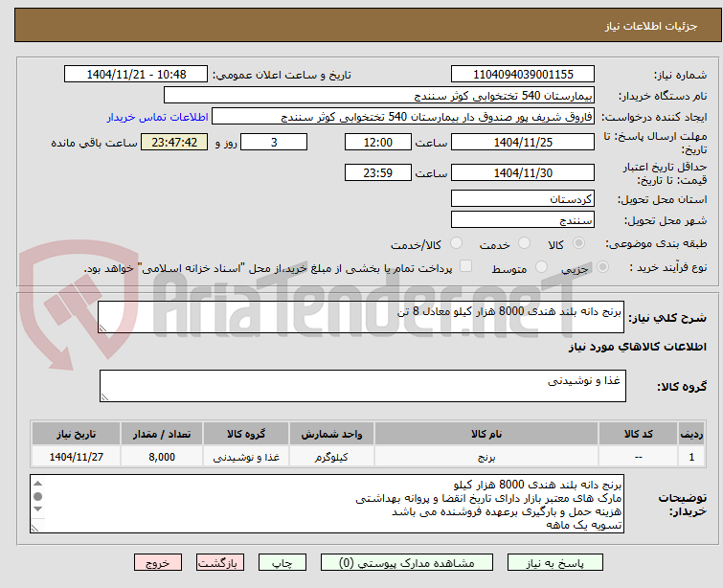Click غذا و نوشیدنی cell in table row

click(x=246, y=457)
